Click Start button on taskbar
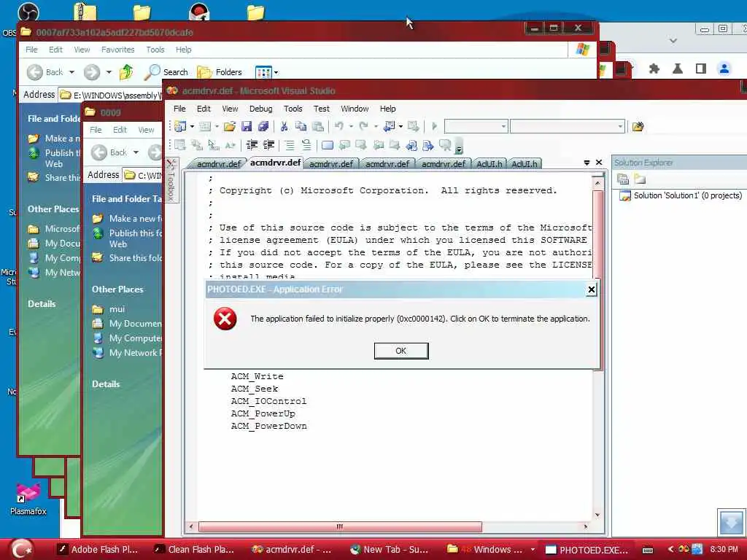The image size is (747, 560). click(x=20, y=549)
